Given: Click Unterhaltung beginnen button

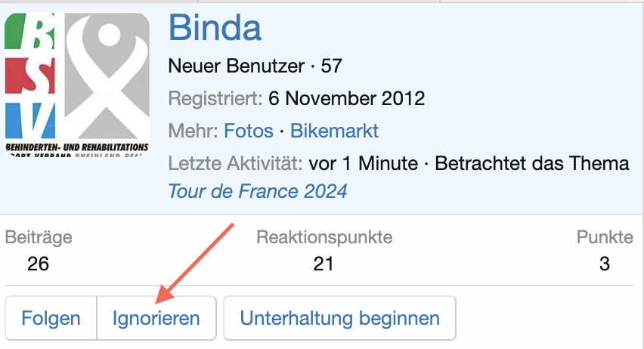Looking at the screenshot, I should [x=339, y=318].
